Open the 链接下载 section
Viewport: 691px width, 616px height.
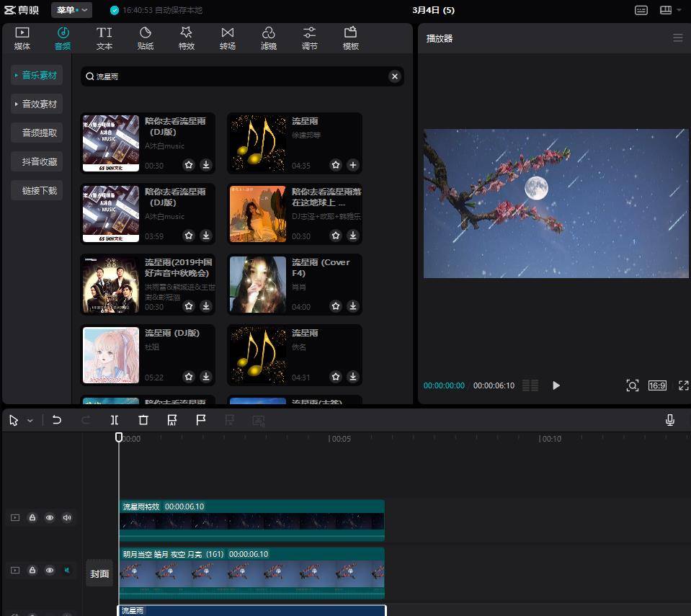37,190
